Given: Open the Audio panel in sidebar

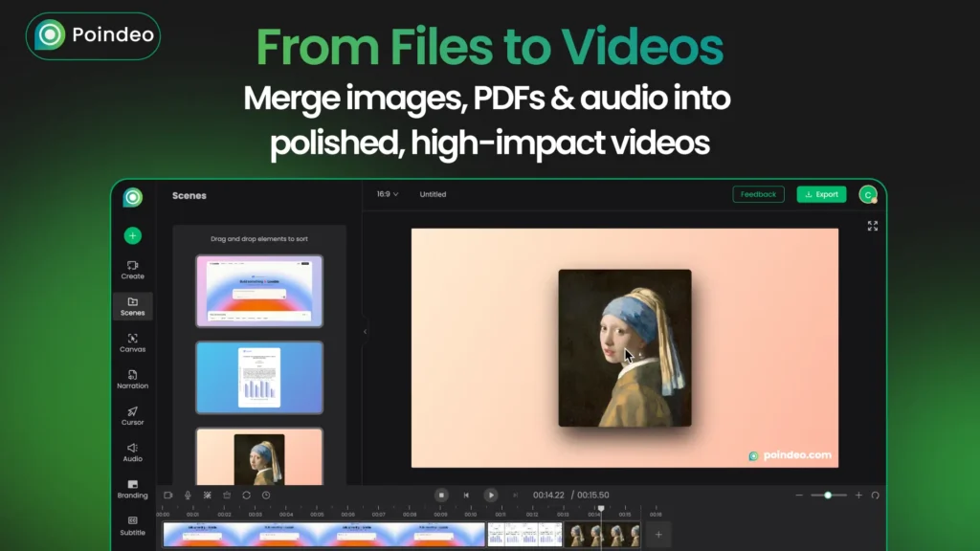Looking at the screenshot, I should tap(132, 452).
